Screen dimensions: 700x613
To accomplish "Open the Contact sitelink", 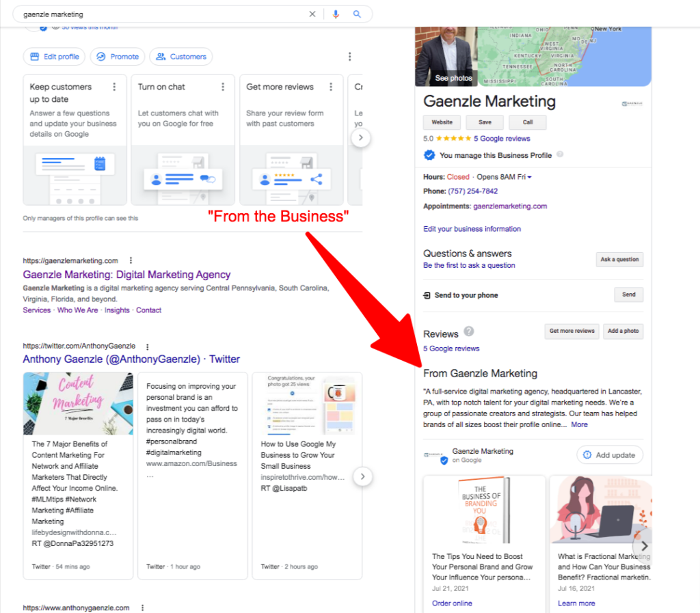I will tap(148, 310).
